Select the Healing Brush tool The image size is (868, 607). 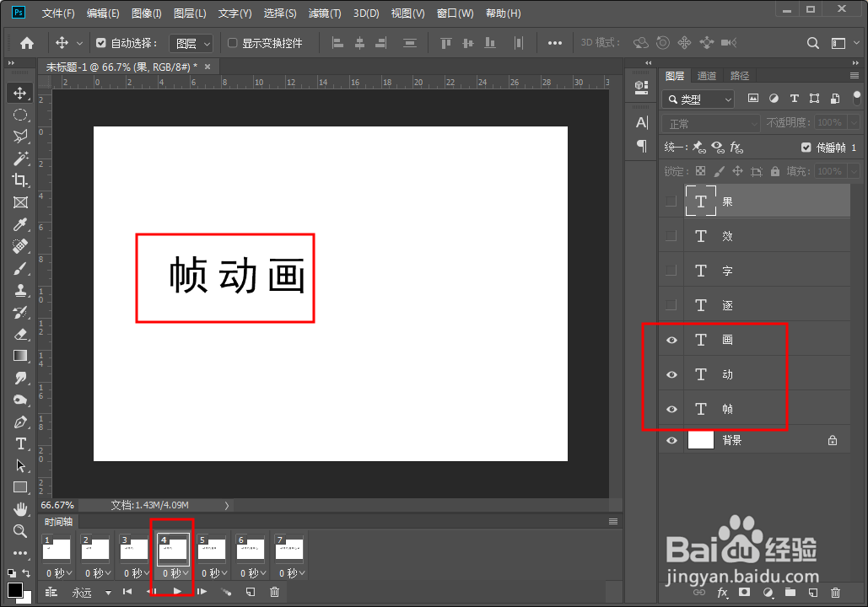click(x=20, y=246)
